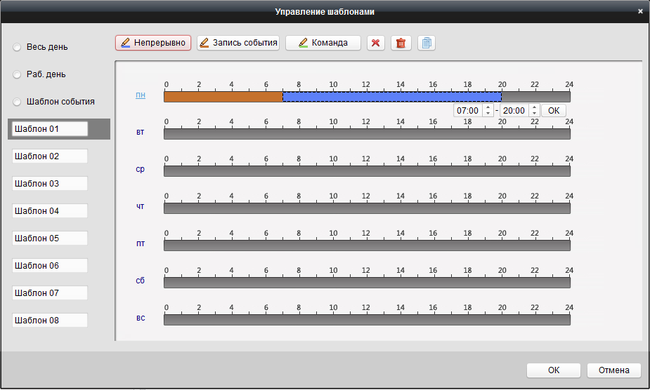Click the чт Thursday timeline bar
Viewport: 650px width, 390px height.
point(367,208)
